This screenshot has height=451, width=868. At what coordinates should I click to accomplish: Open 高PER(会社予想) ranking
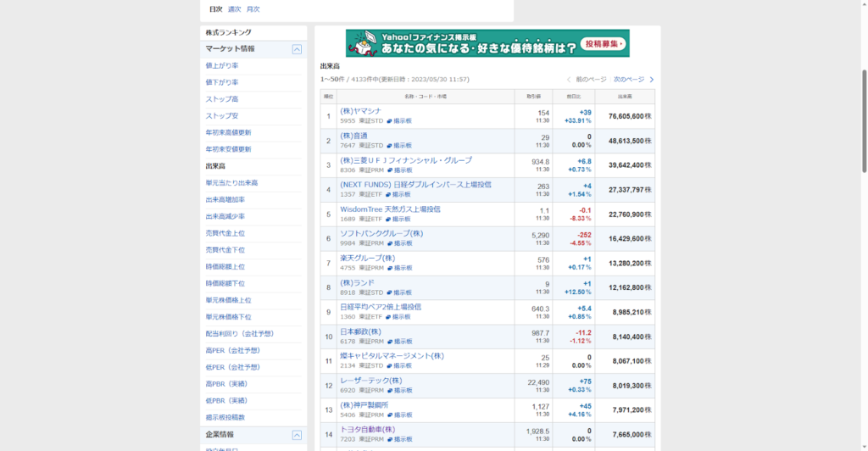tap(233, 350)
